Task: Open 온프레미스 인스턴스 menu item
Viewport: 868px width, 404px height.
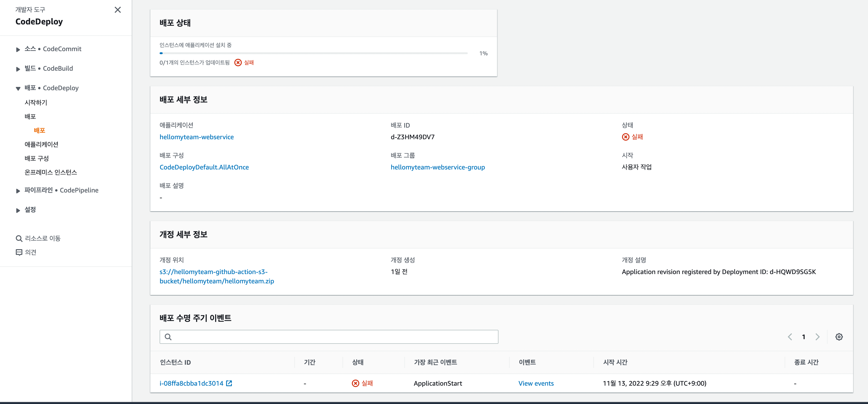Action: [50, 172]
